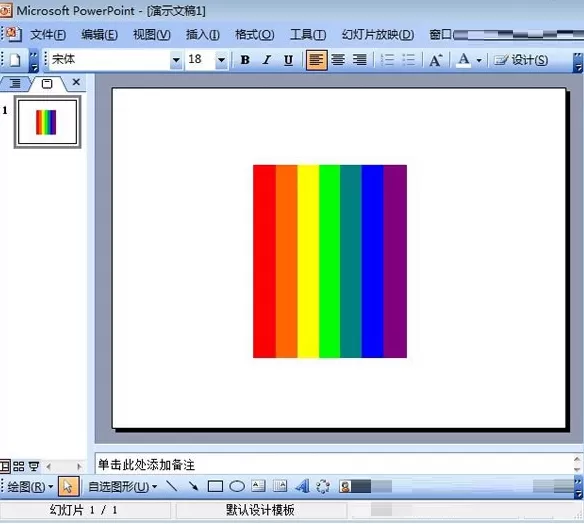Screen dimensions: 584x524
Task: Toggle bulleted list
Action: [409, 60]
